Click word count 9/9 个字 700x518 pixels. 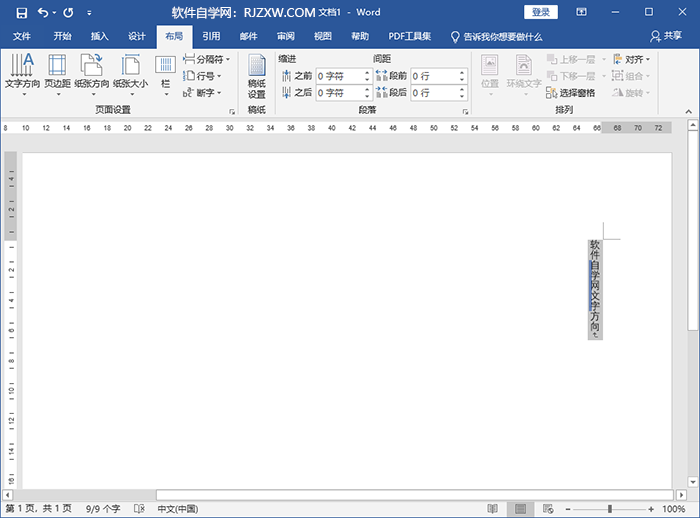click(103, 509)
